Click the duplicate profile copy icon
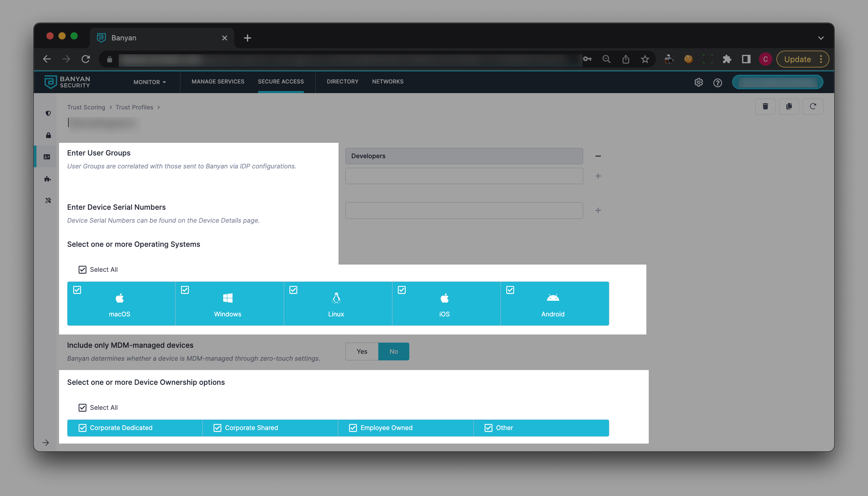The width and height of the screenshot is (868, 496). coord(789,107)
